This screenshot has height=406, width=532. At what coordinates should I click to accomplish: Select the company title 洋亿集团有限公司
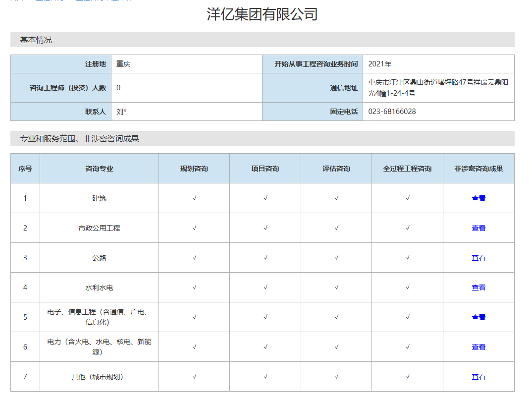(x=266, y=14)
